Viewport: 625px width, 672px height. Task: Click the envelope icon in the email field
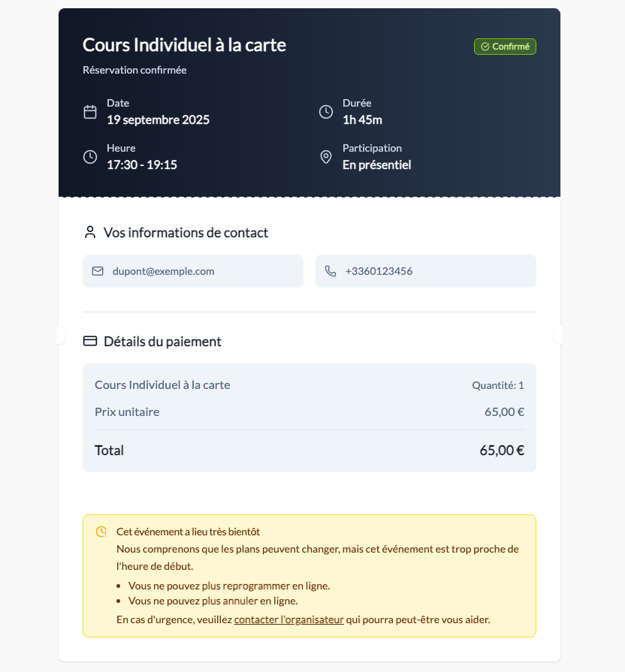pyautogui.click(x=98, y=271)
